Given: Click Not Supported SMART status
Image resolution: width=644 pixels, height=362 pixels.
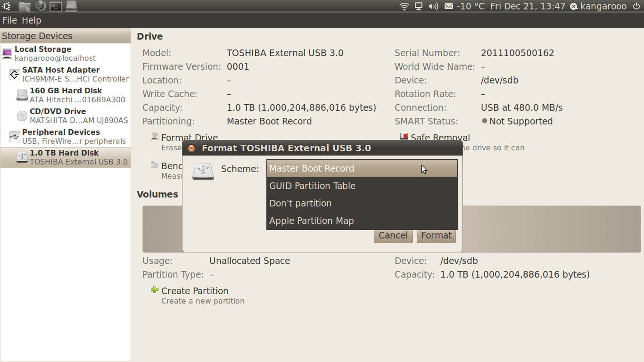Looking at the screenshot, I should [x=521, y=121].
